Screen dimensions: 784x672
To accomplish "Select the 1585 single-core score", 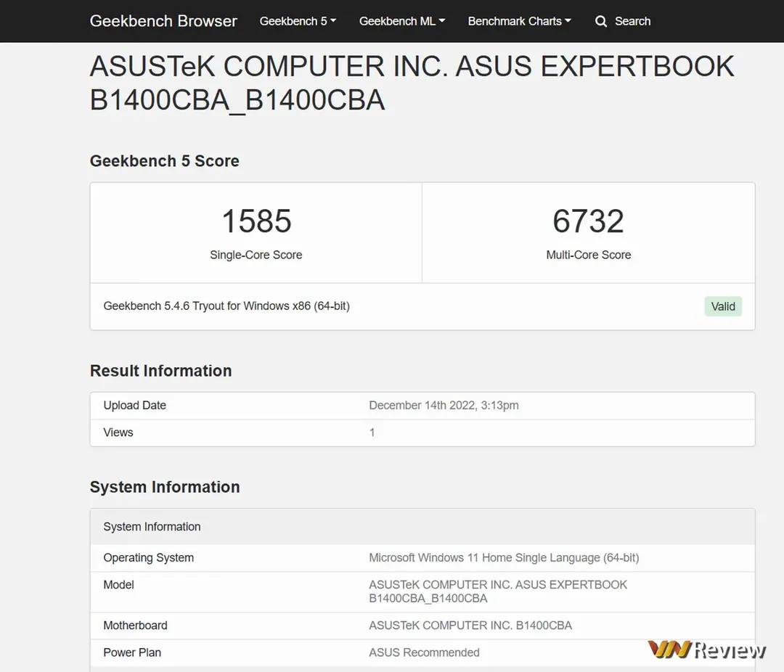I will pos(256,221).
